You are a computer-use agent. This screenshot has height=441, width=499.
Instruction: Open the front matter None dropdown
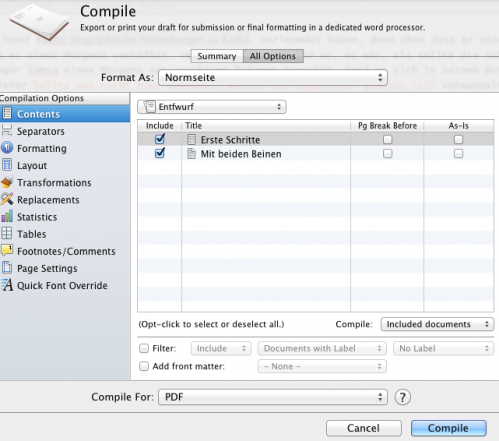click(322, 366)
